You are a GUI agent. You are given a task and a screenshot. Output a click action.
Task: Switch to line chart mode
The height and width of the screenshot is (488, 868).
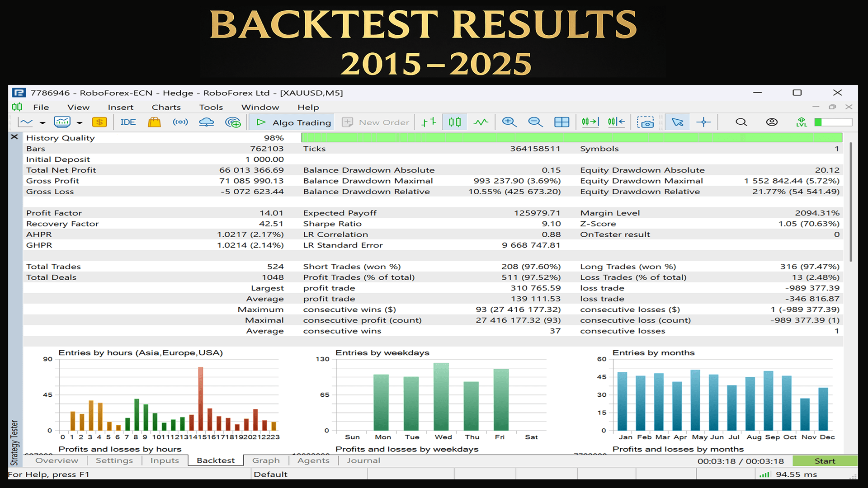pyautogui.click(x=481, y=122)
